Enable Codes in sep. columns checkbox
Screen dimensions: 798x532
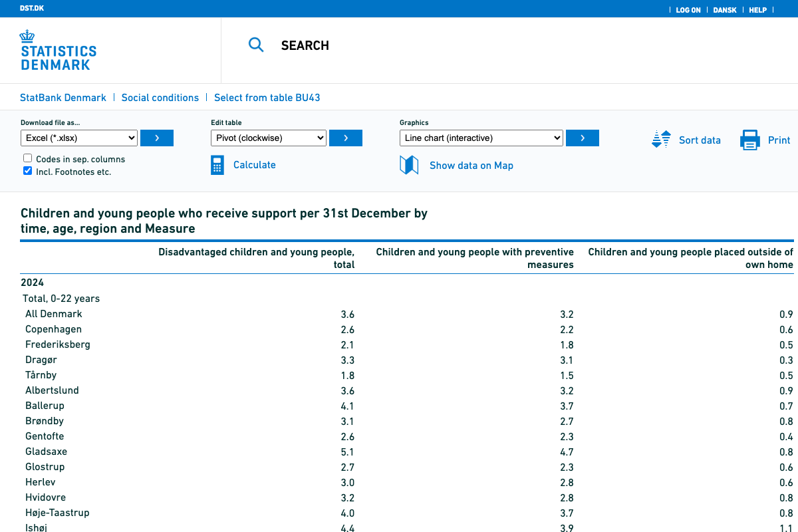(x=28, y=158)
